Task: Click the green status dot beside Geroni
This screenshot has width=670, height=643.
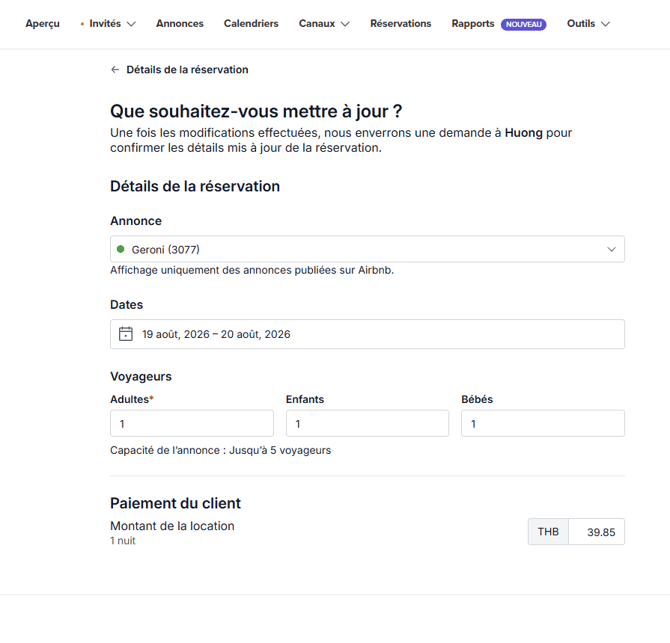Action: 121,249
